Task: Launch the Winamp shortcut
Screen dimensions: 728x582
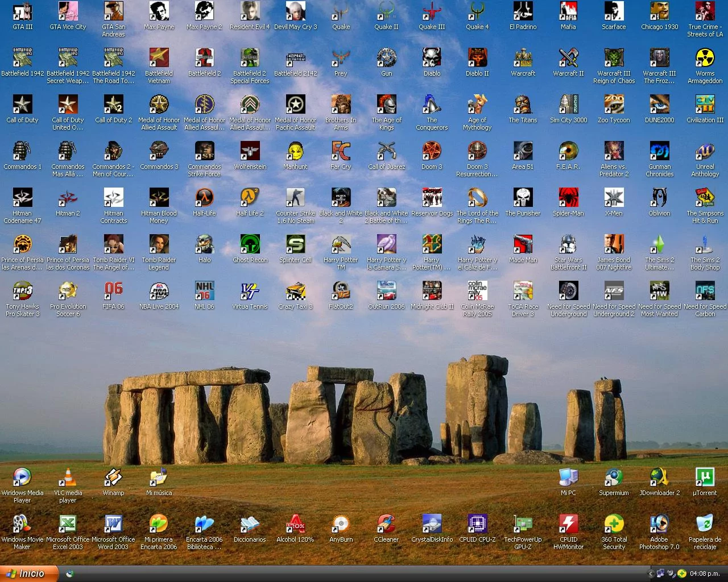Action: (x=113, y=477)
